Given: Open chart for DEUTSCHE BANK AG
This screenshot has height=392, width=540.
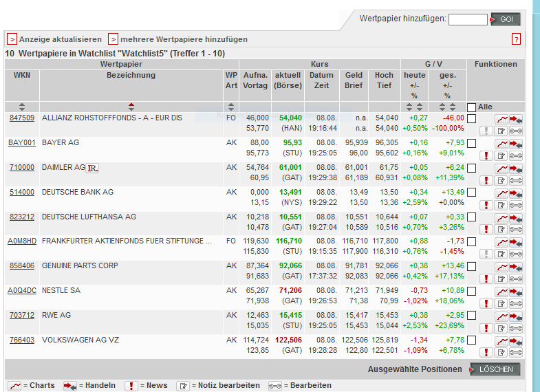Looking at the screenshot, I should 501,193.
